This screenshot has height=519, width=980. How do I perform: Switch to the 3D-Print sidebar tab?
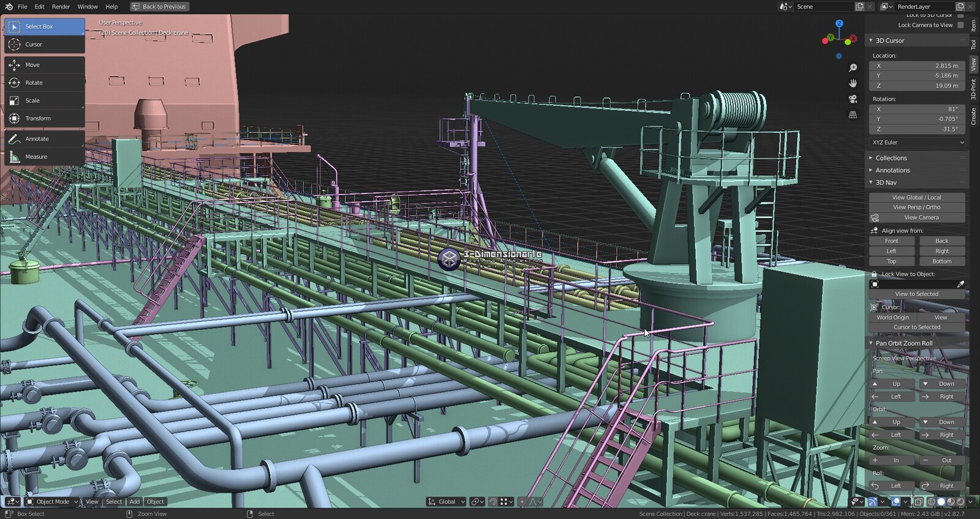[973, 89]
